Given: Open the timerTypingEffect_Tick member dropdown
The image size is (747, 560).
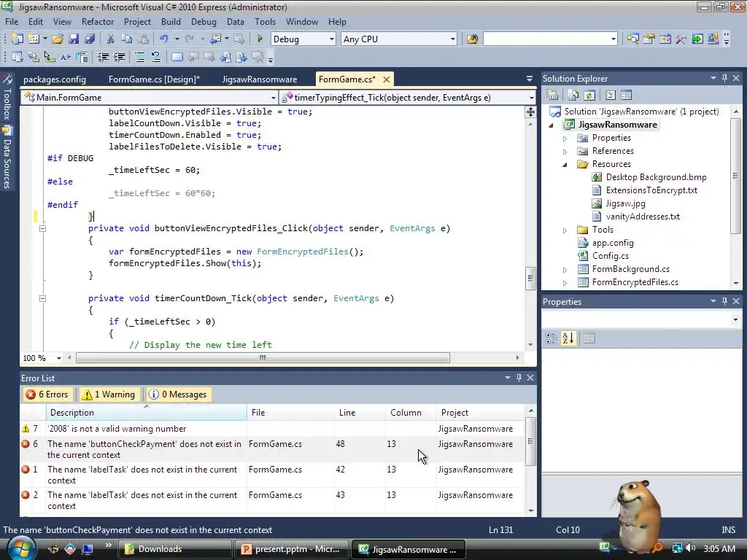Looking at the screenshot, I should coord(531,98).
